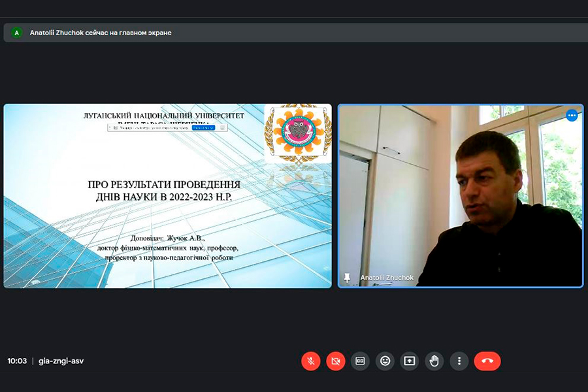Viewport: 588px width, 392px height.
Task: Click the university emblem on the slide
Action: tap(298, 135)
